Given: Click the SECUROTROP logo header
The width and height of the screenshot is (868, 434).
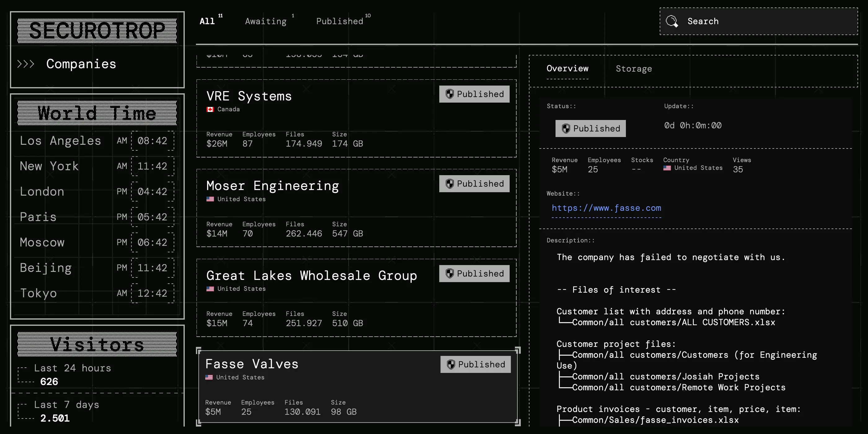Looking at the screenshot, I should pos(97,31).
